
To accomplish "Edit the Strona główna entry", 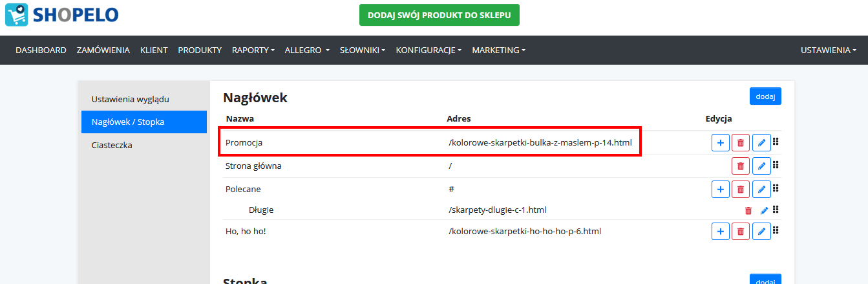I will click(x=761, y=166).
